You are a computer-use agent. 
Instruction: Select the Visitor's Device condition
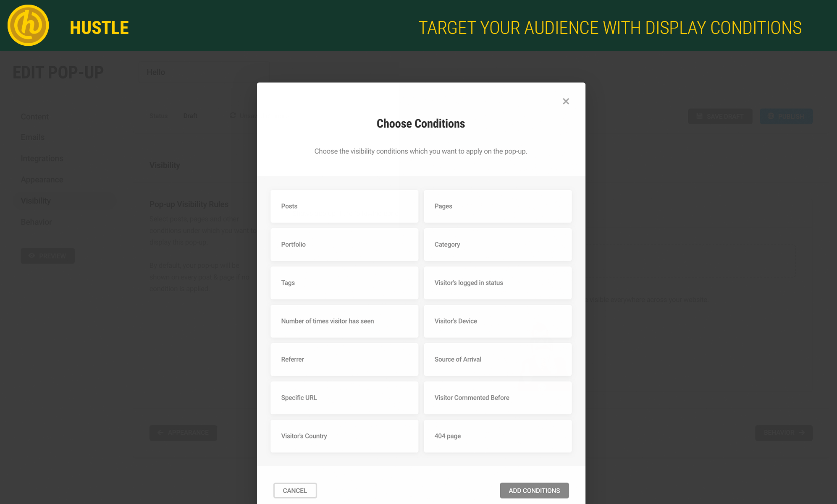point(497,321)
